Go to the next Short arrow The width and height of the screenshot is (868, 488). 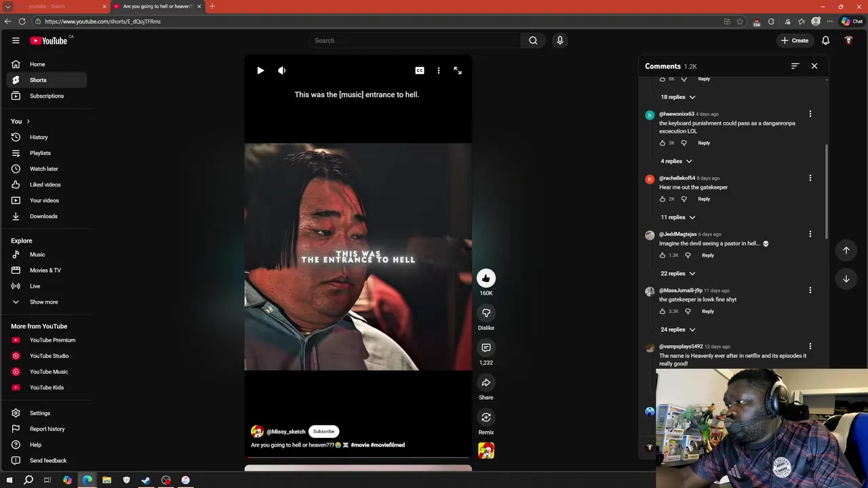[846, 279]
